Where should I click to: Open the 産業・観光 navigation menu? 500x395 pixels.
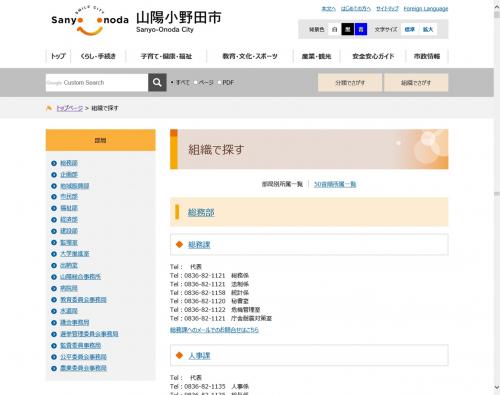(316, 56)
